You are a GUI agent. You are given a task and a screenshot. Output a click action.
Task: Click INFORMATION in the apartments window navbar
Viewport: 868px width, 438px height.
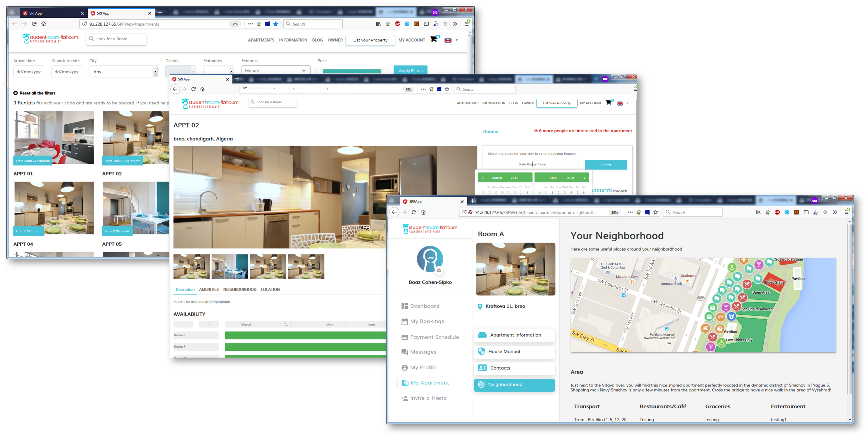(293, 40)
